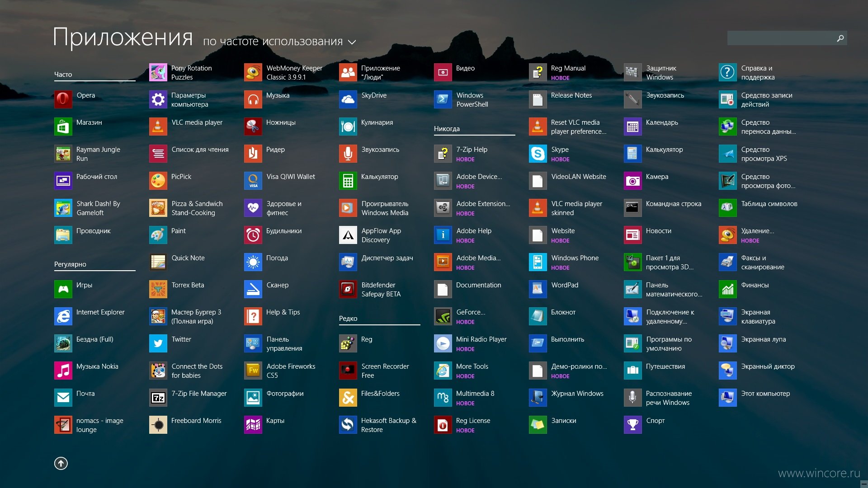Screen dimensions: 868x488
Task: Click the Экранная лупа label
Action: pos(763,339)
